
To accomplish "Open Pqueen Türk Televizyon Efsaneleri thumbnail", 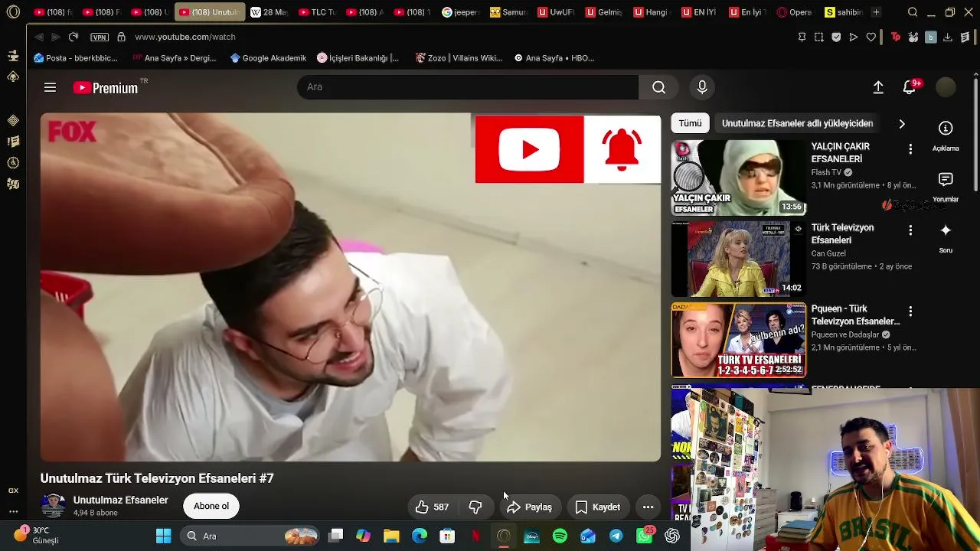I will click(x=738, y=340).
